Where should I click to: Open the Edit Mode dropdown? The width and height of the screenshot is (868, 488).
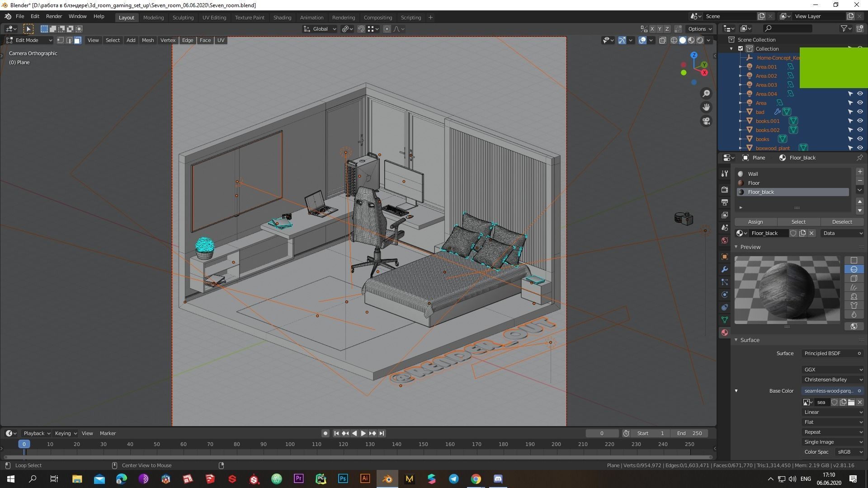29,40
